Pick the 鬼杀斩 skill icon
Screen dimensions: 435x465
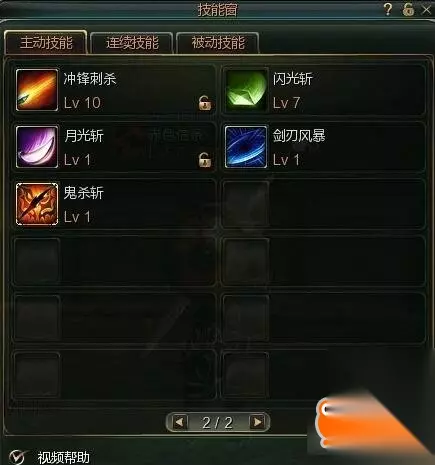click(x=37, y=204)
